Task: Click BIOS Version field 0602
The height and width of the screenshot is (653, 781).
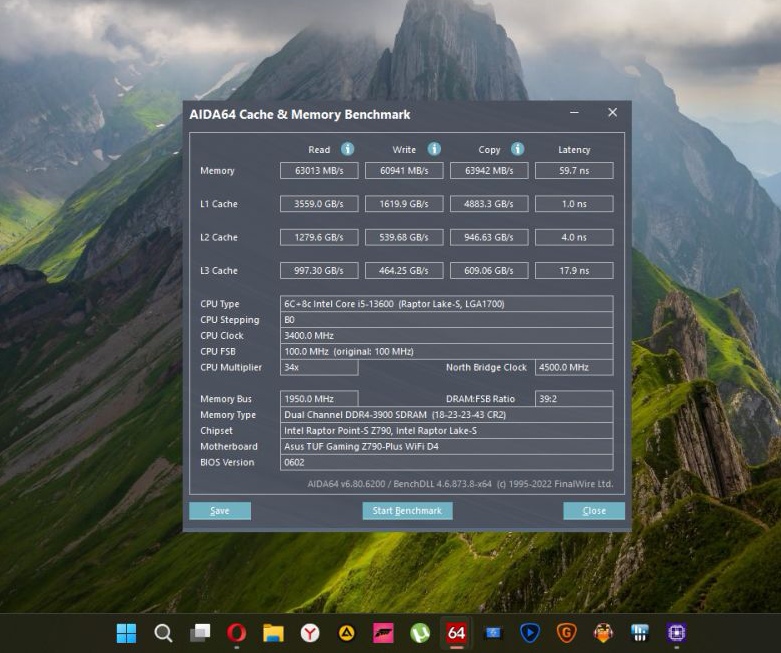Action: pyautogui.click(x=446, y=463)
